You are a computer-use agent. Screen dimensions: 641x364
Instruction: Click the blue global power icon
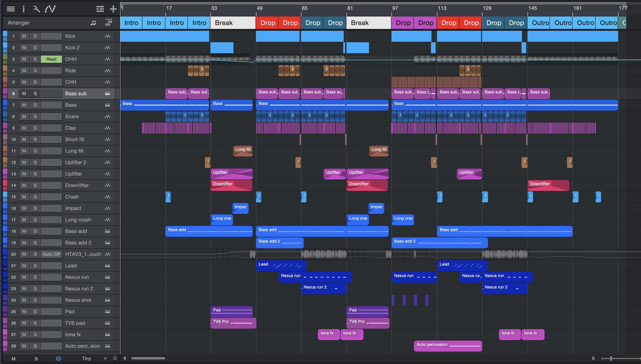pyautogui.click(x=59, y=358)
